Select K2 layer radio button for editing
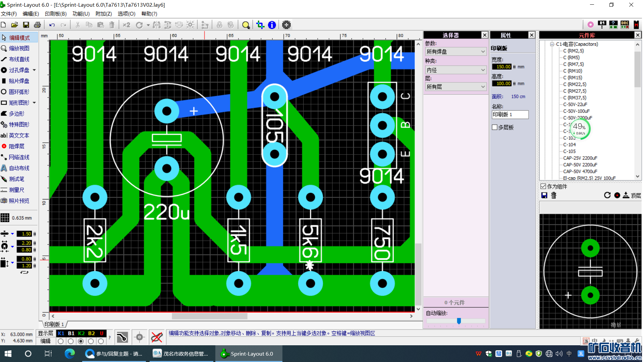The height and width of the screenshot is (362, 644). click(x=81, y=341)
